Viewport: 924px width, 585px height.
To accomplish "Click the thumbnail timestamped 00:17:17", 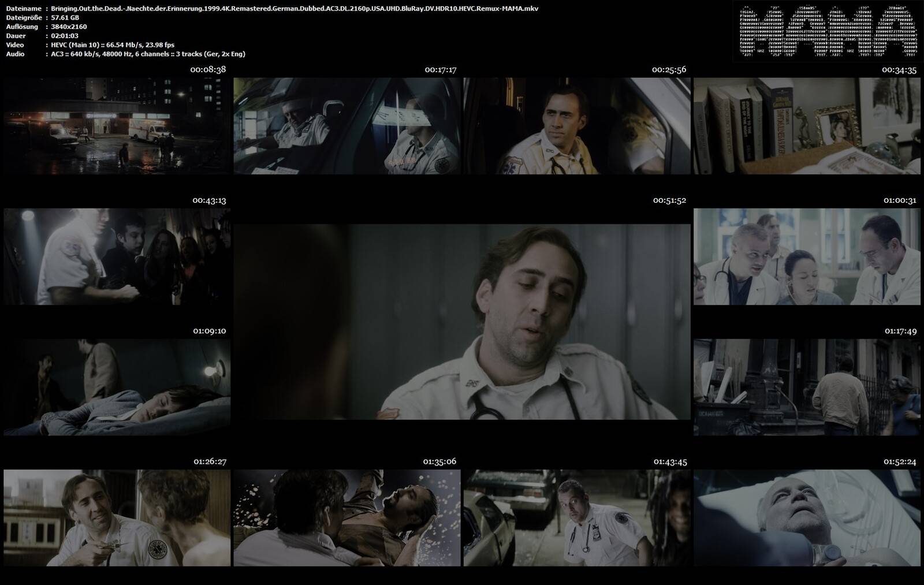I will [x=347, y=126].
